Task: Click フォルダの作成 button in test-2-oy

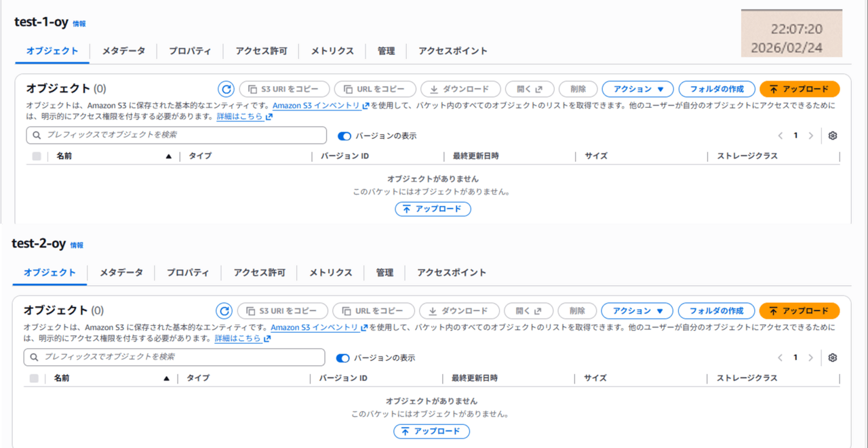Action: tap(716, 311)
